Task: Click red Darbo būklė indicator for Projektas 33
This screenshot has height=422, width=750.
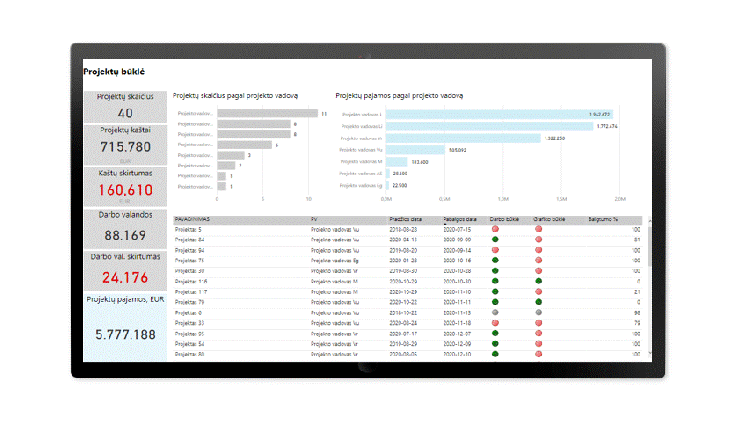Action: pyautogui.click(x=494, y=323)
